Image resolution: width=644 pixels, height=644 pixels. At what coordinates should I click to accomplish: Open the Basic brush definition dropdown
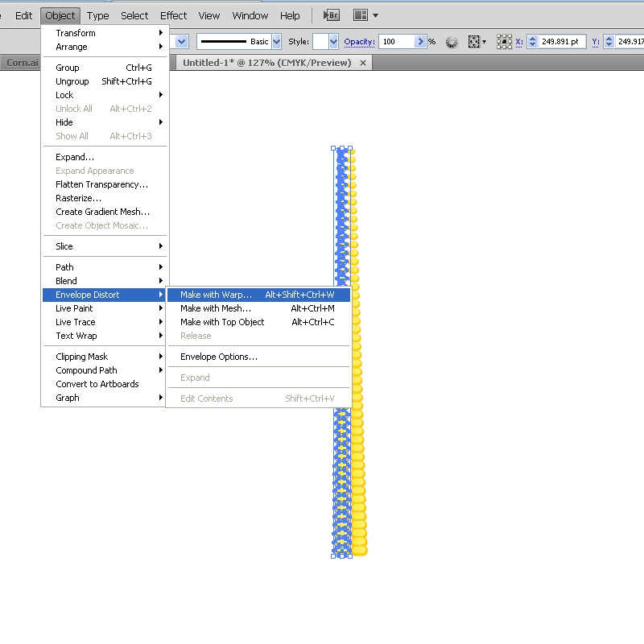point(276,42)
